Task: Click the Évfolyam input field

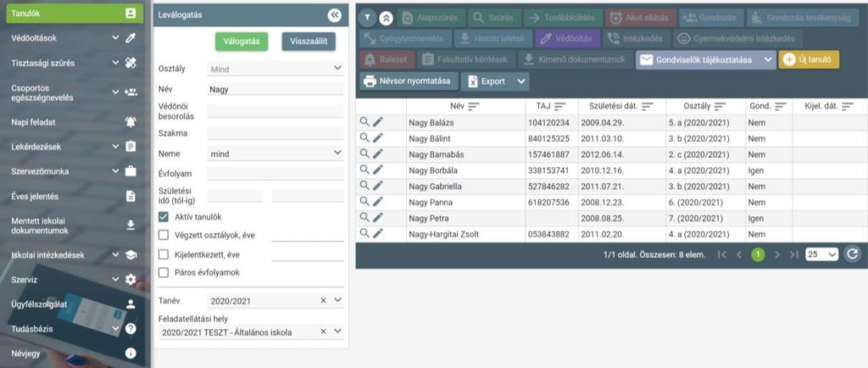Action: tap(275, 174)
